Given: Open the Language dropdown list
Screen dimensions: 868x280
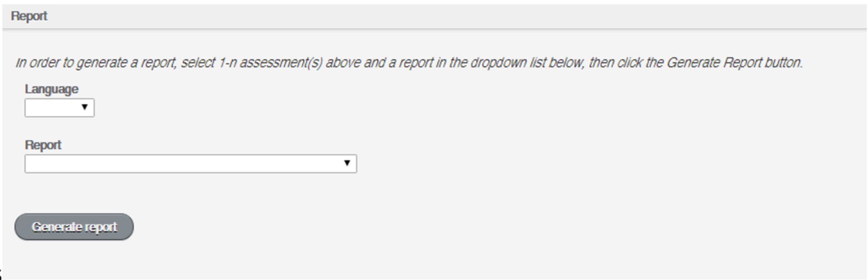Looking at the screenshot, I should (x=59, y=107).
